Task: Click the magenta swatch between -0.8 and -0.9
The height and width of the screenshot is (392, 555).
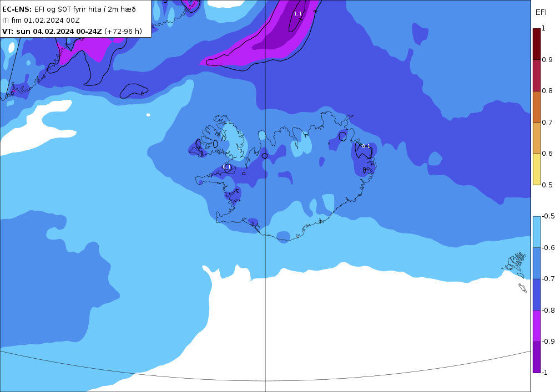Action: coord(537,325)
